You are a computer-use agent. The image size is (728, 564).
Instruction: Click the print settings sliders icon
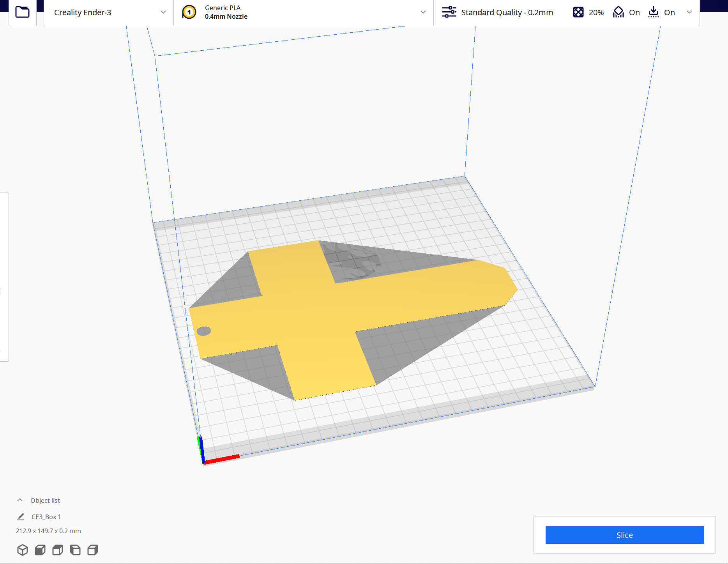[x=449, y=12]
